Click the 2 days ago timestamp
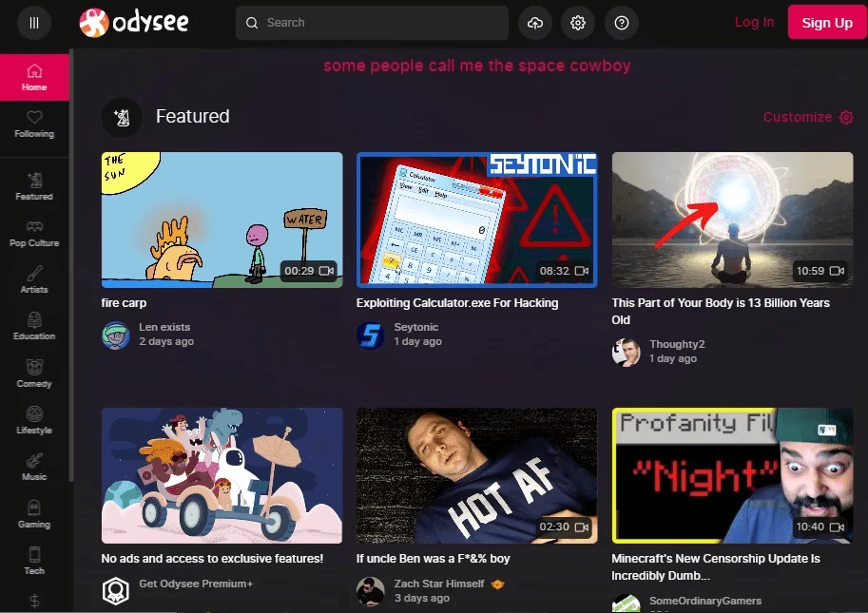 coord(166,342)
